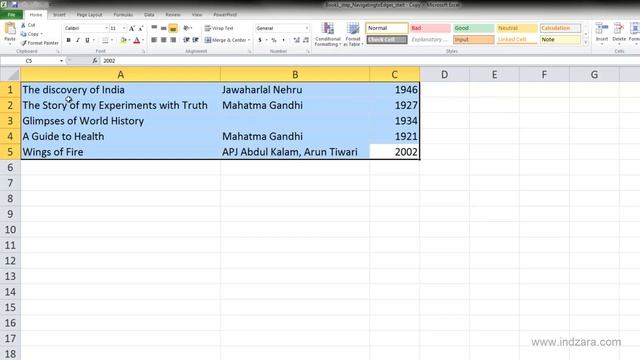Decrease font size with the Shrink Font icon
640x360 pixels.
click(141, 28)
